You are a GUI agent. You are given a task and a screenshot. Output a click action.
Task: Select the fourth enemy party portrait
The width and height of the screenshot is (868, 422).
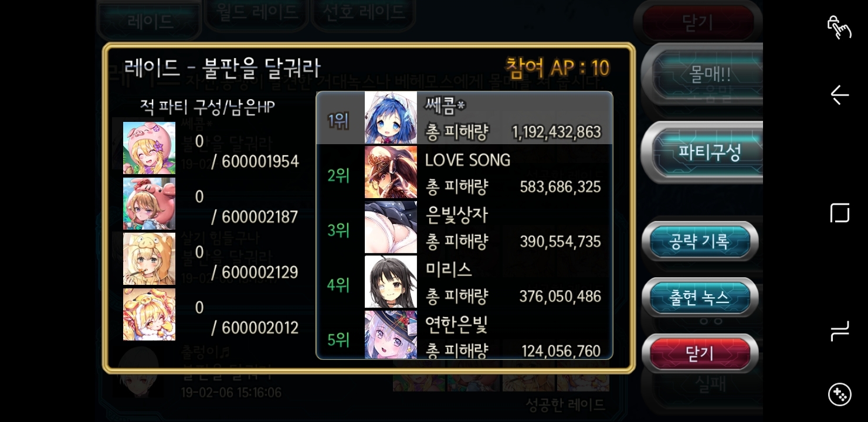point(149,314)
